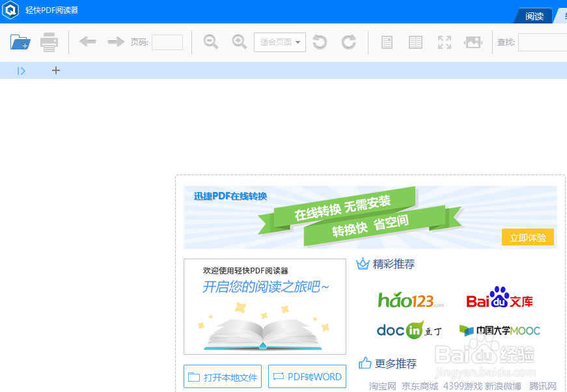Screen dimensions: 567x392
Task: Expand the sidebar panel arrow
Action: [x=21, y=71]
